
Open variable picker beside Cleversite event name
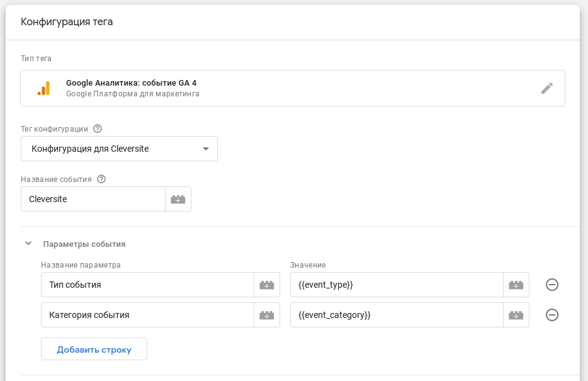178,199
